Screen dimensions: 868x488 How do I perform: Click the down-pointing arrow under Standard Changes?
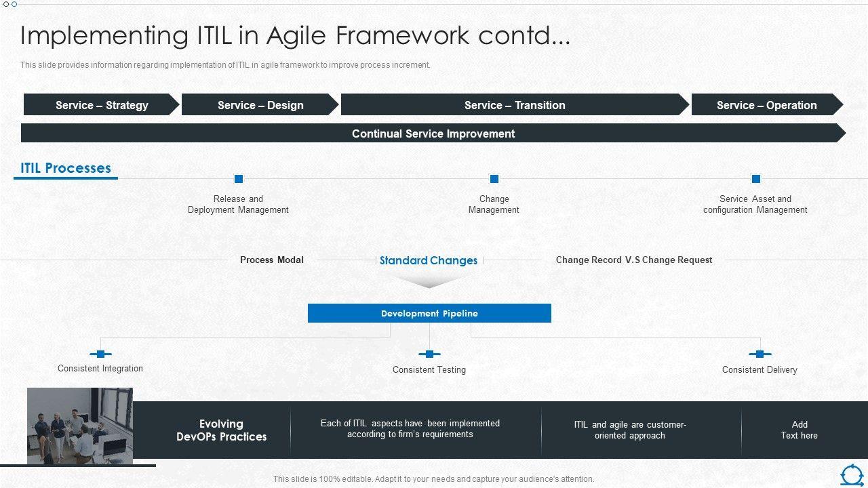pos(429,280)
